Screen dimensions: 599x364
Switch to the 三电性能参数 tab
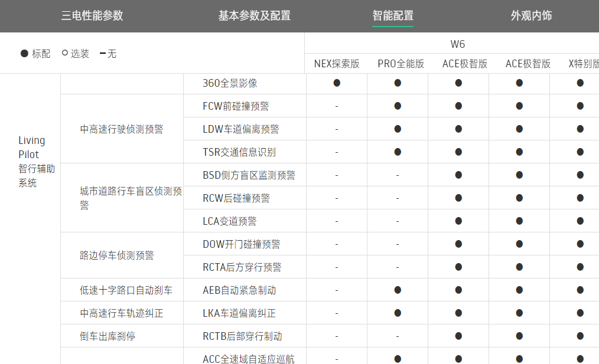click(92, 16)
